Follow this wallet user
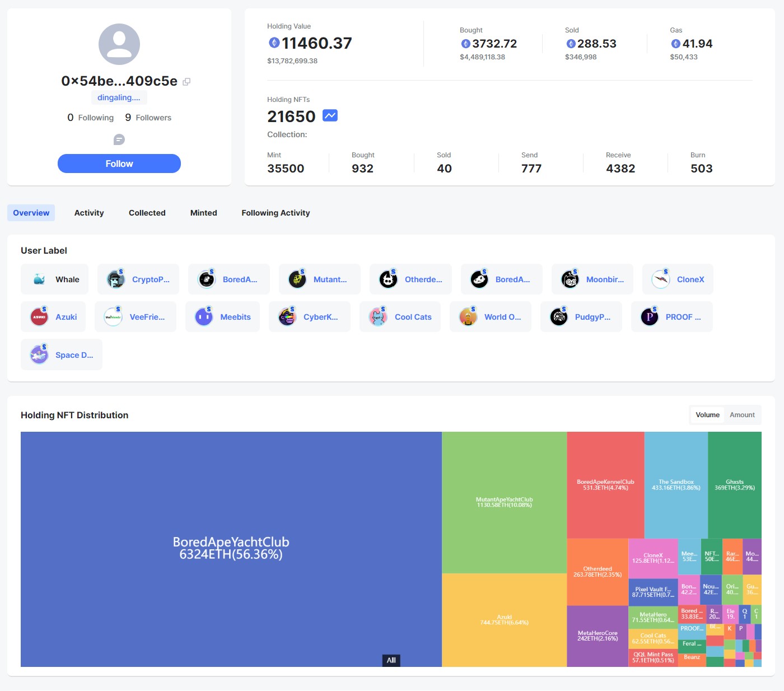784x691 pixels. tap(119, 164)
